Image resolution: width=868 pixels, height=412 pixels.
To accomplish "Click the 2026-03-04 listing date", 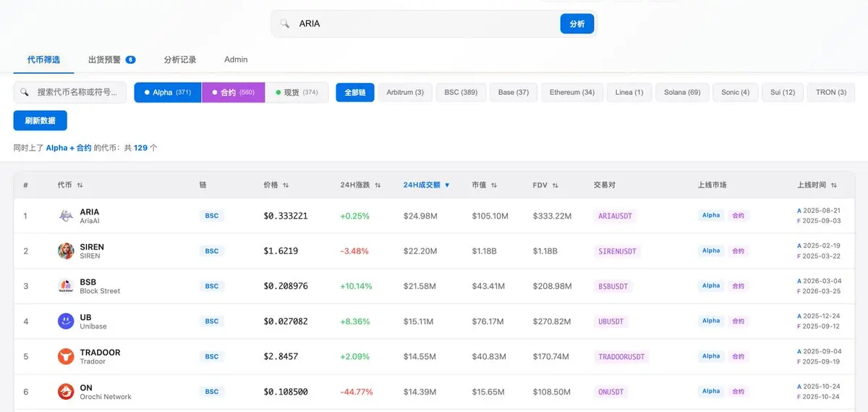I will (x=822, y=281).
